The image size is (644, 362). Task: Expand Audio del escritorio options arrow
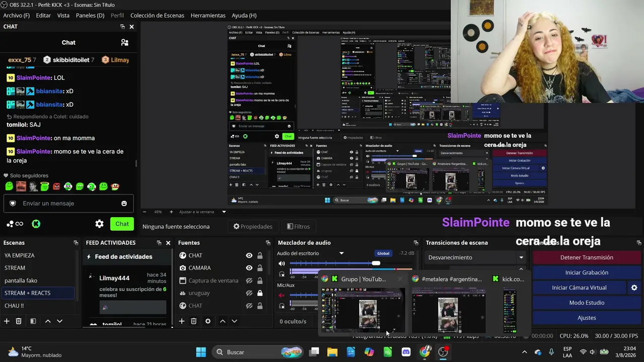341,253
